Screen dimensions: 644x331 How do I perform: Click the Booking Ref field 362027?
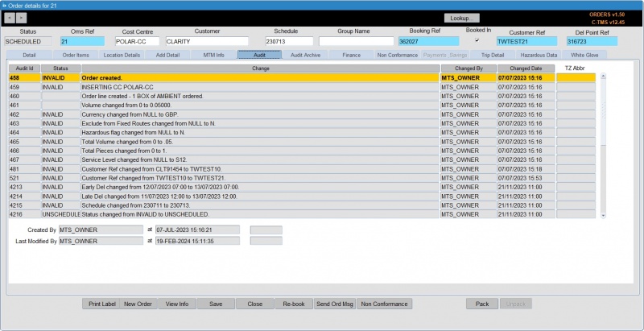pyautogui.click(x=428, y=42)
